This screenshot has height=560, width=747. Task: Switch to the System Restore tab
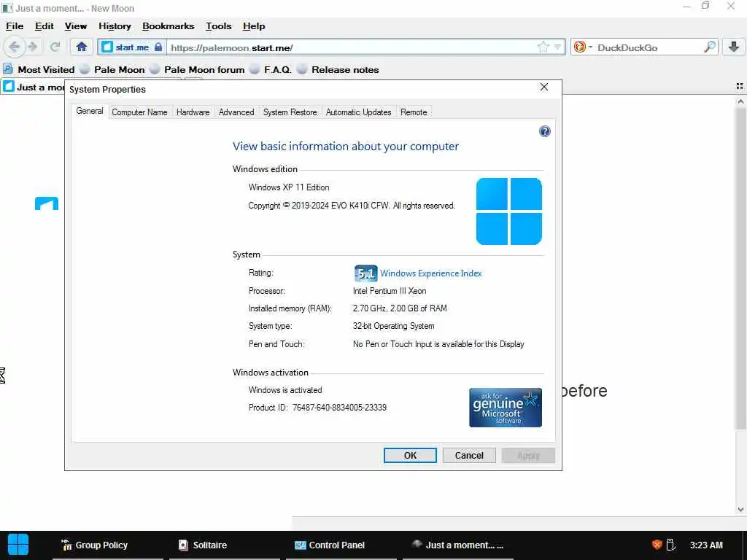click(x=290, y=112)
